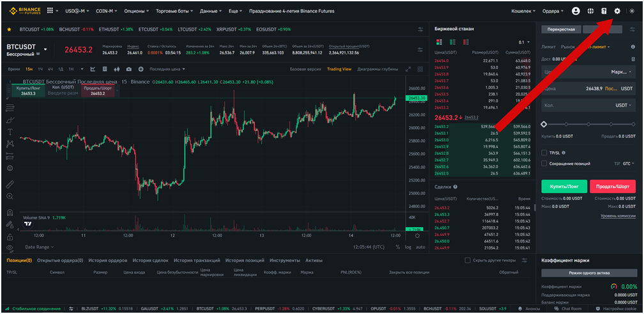The width and height of the screenshot is (644, 314).
Task: Open chart settings gear near price axis
Action: 417,235
